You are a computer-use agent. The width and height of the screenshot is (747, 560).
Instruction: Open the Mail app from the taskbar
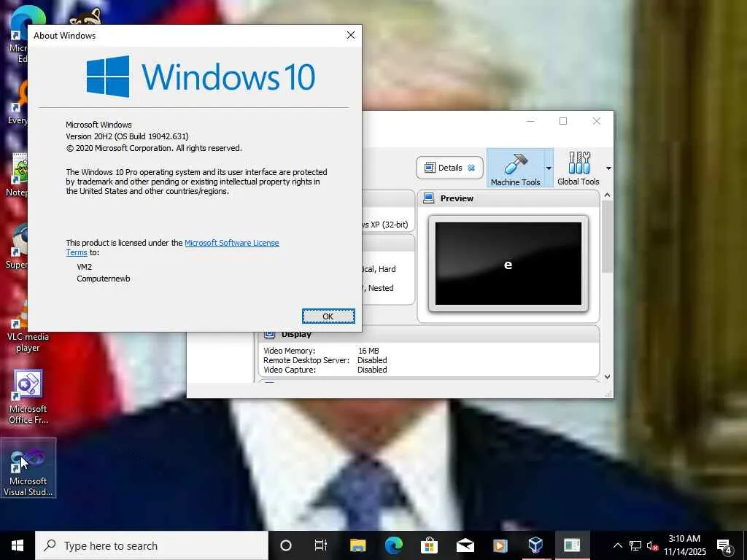click(x=465, y=545)
